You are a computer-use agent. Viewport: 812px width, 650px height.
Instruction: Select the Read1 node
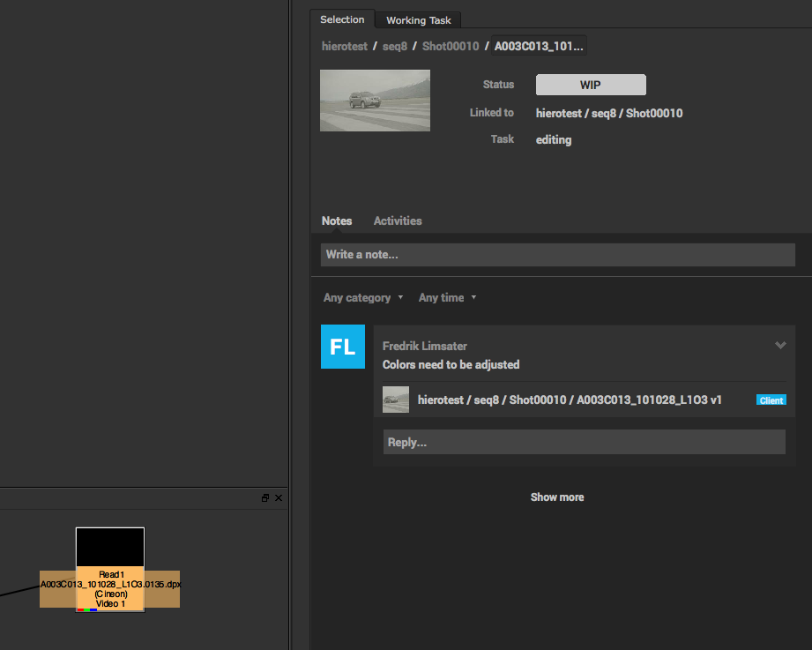tap(110, 570)
